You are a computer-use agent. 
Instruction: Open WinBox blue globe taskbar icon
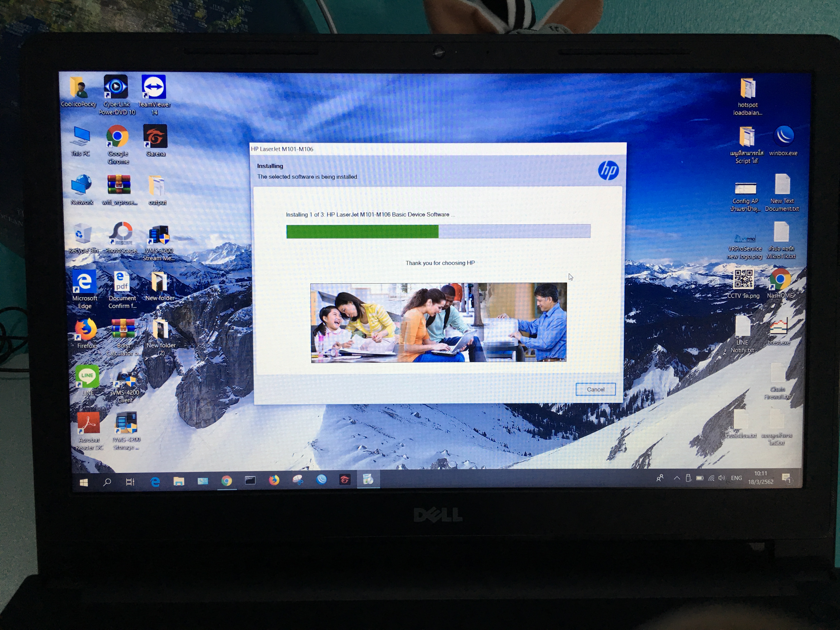(x=321, y=480)
